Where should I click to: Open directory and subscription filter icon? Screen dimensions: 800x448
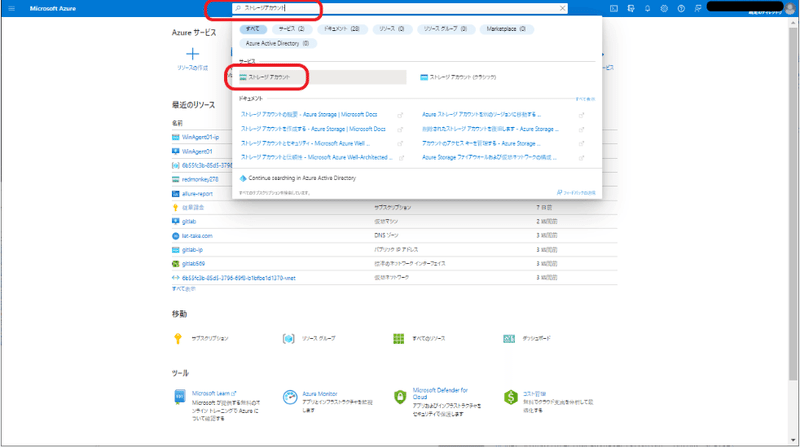coord(631,9)
